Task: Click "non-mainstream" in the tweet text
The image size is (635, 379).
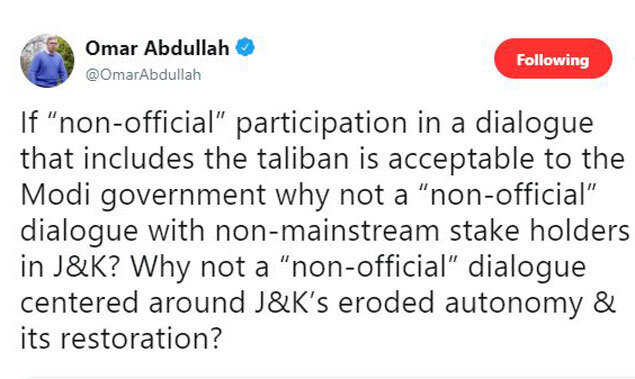Action: pos(327,231)
